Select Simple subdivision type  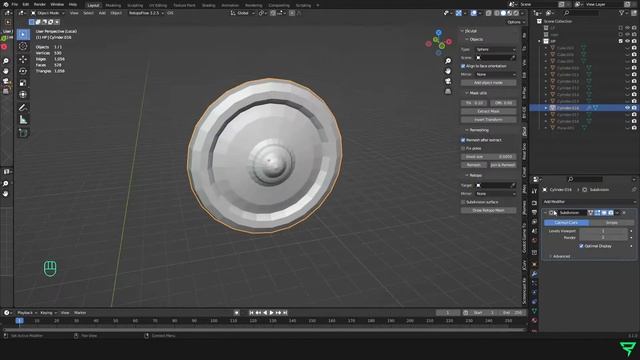pyautogui.click(x=611, y=223)
